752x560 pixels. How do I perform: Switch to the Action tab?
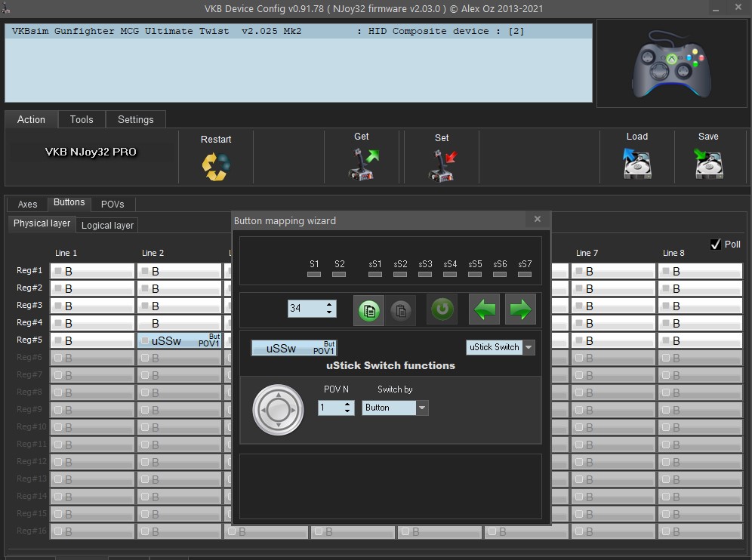coord(31,119)
